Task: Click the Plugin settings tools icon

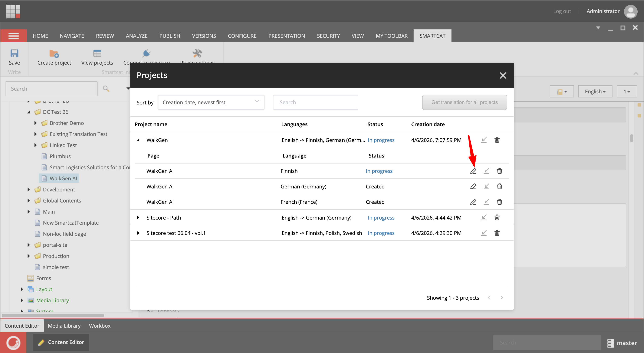Action: pyautogui.click(x=197, y=53)
